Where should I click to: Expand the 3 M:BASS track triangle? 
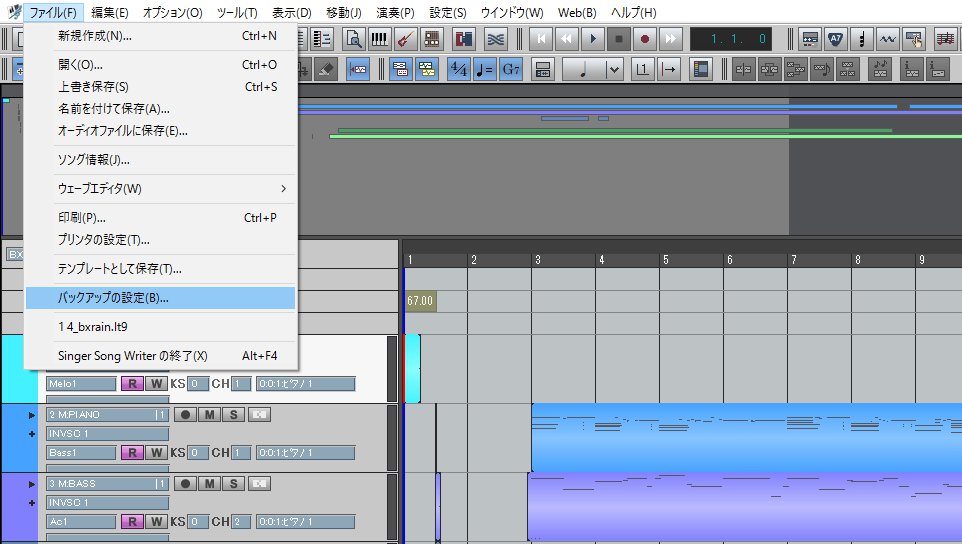point(32,484)
